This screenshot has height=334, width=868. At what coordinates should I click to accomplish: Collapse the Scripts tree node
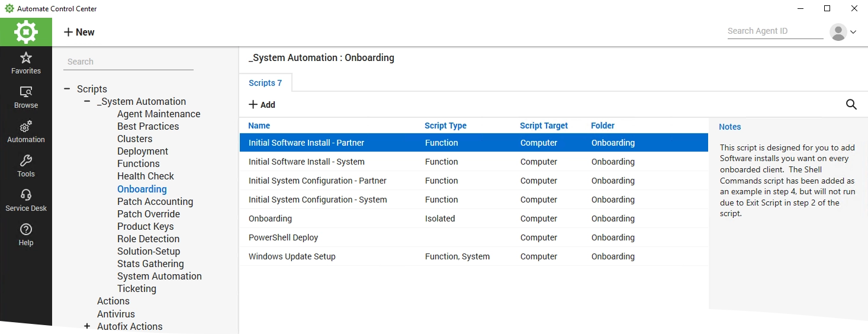pyautogui.click(x=67, y=89)
